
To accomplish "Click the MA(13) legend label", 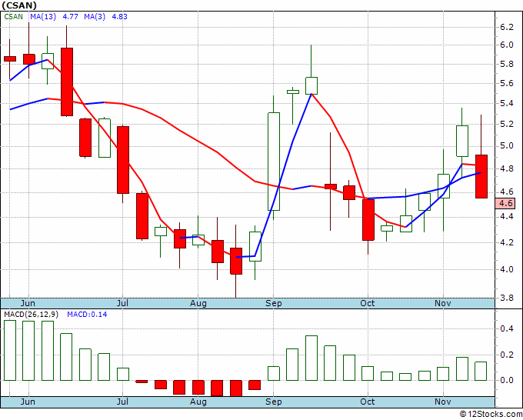I will click(43, 17).
